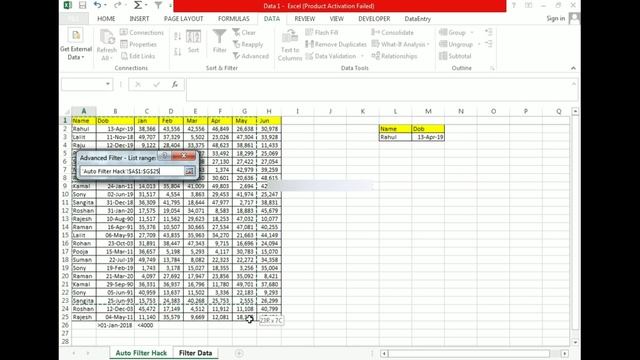Open PAGE LAYOUT tab
The image size is (640, 360).
coord(183,19)
